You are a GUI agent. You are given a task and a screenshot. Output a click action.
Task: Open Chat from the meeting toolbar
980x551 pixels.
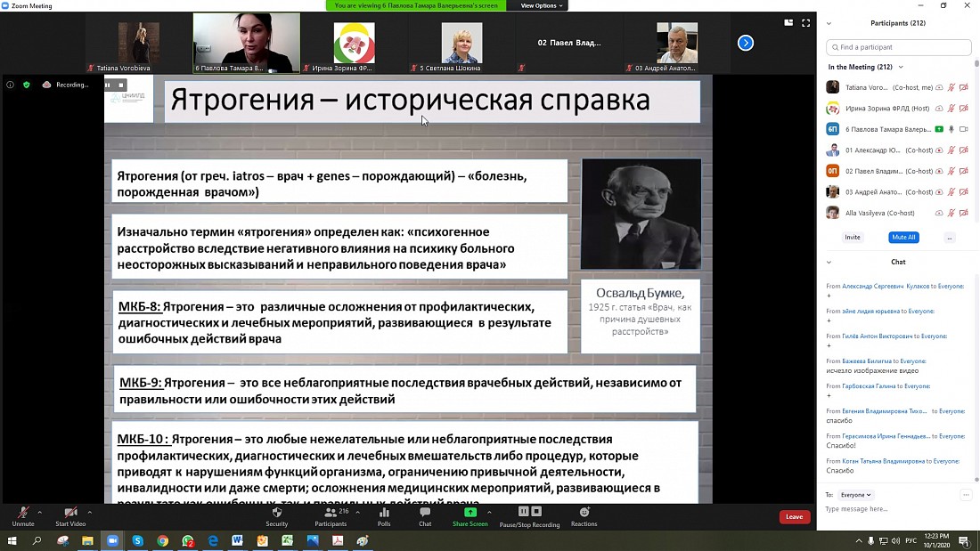tap(425, 516)
